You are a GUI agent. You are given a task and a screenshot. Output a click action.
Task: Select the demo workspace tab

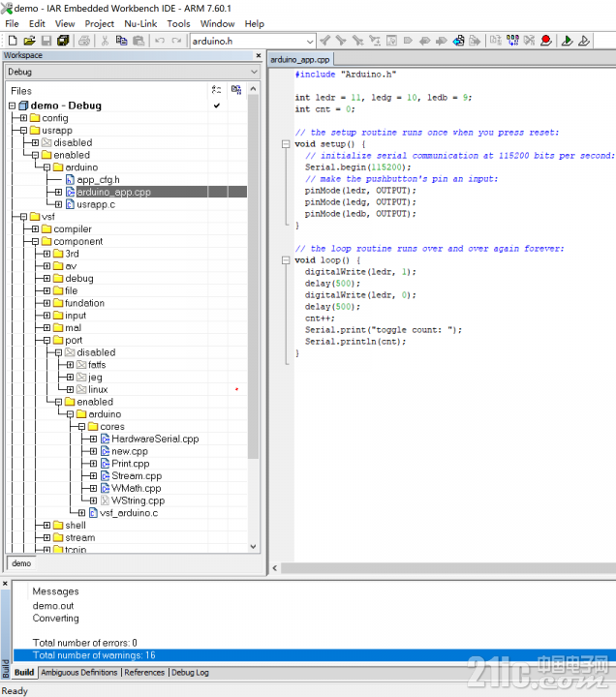(21, 563)
